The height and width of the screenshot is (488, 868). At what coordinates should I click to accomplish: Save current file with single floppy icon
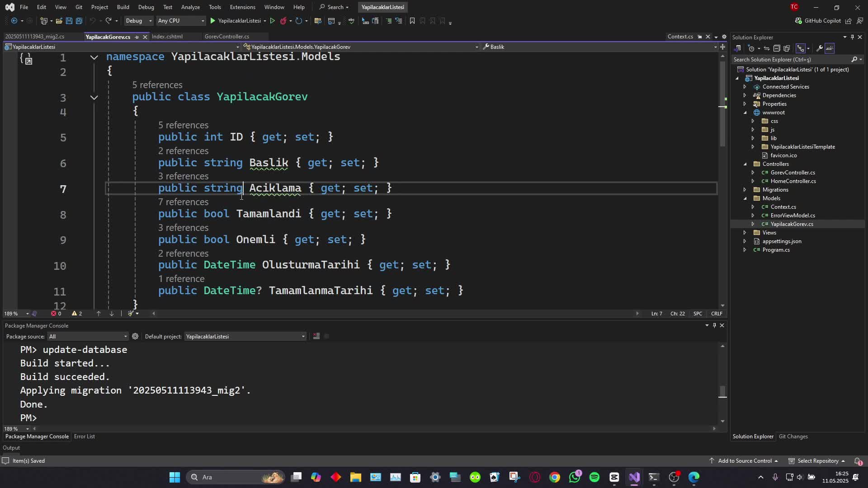(x=69, y=21)
